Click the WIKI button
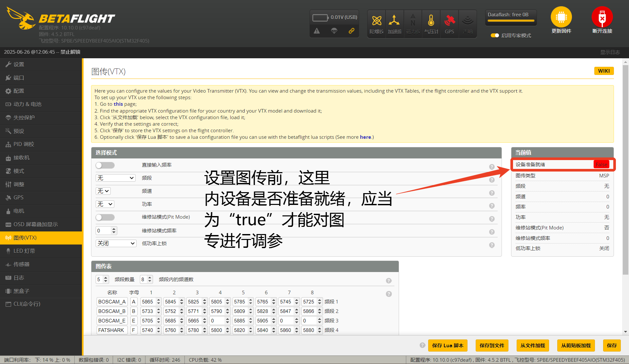 tap(604, 71)
